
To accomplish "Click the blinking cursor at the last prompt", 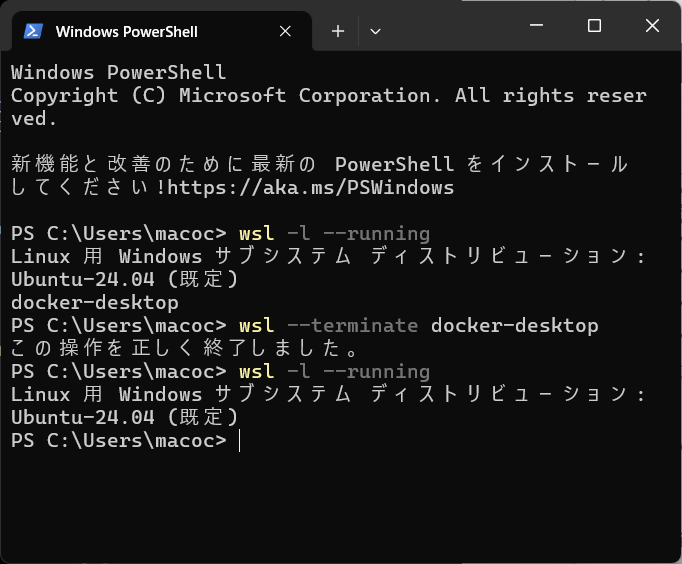I will [240, 440].
